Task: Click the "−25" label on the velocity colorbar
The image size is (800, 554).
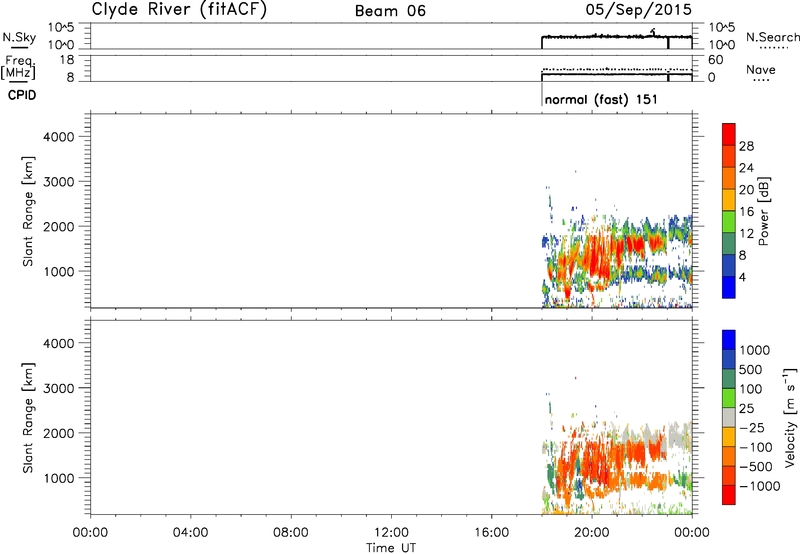Action: 752,428
